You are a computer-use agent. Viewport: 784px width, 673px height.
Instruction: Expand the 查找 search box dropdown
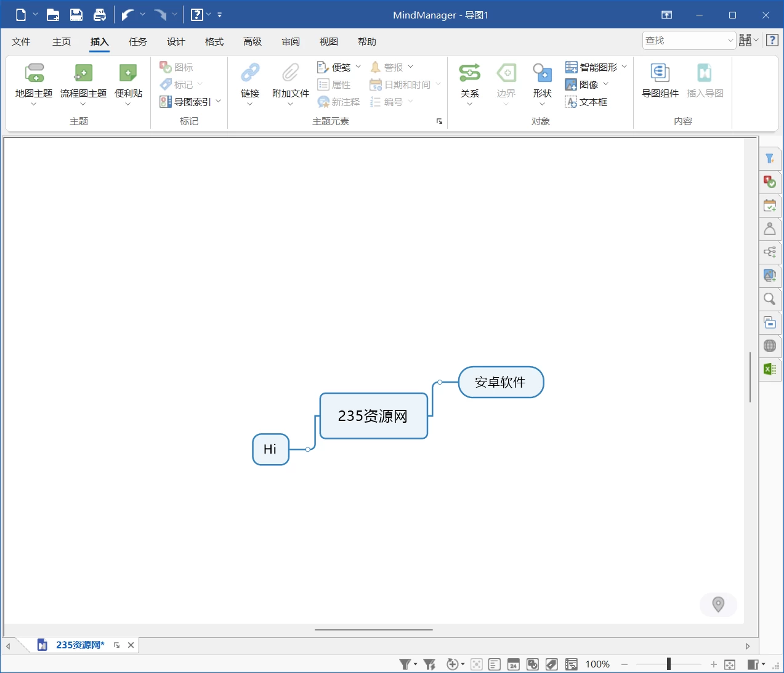730,41
